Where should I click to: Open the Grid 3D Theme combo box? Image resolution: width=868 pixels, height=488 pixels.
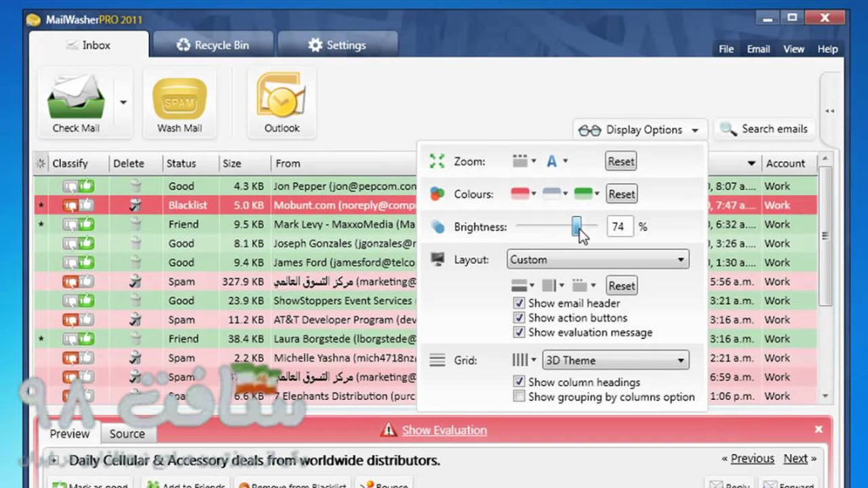[x=615, y=360]
